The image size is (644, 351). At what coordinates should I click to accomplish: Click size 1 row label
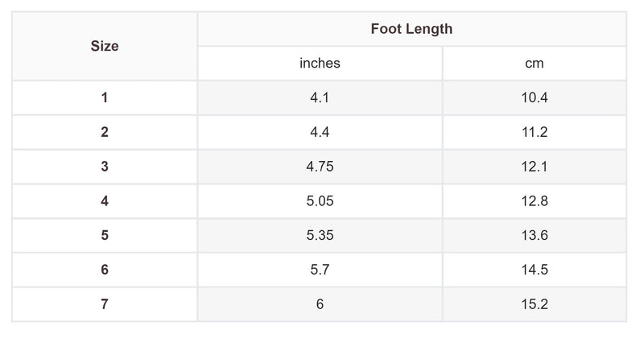coord(105,98)
